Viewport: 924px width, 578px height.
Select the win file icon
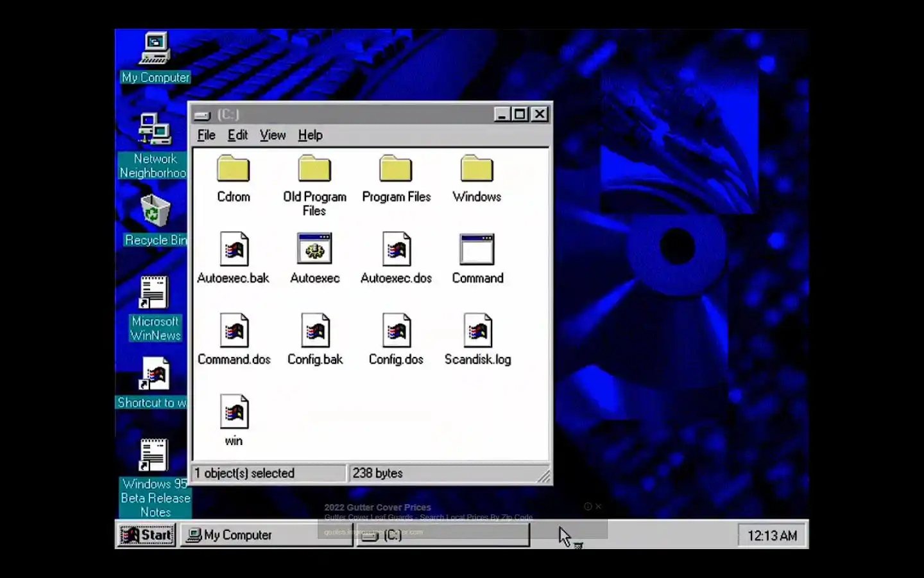(x=234, y=412)
